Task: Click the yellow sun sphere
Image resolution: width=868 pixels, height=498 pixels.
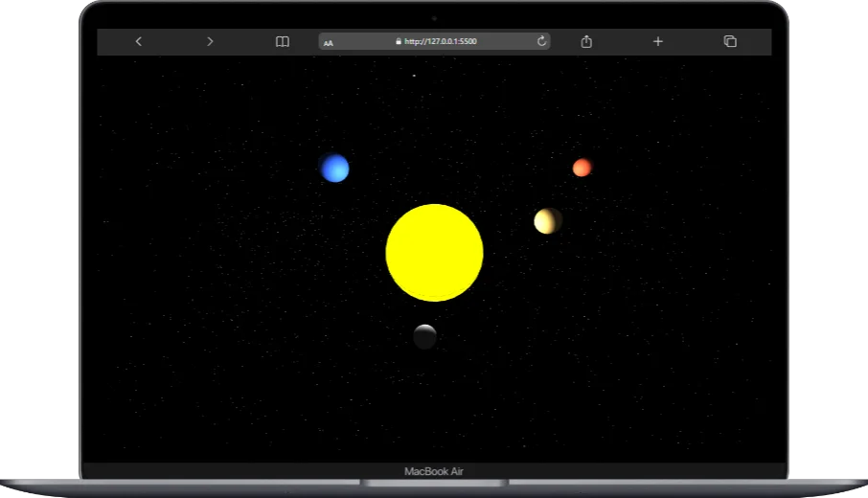Action: point(435,253)
